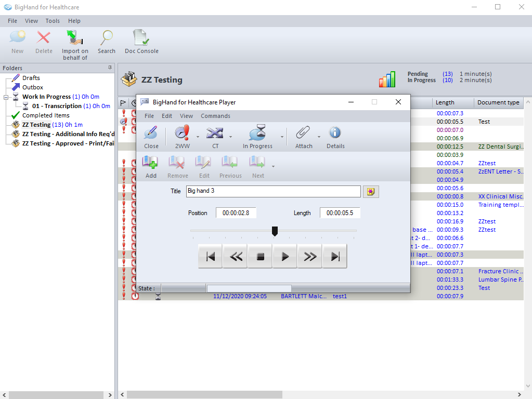The height and width of the screenshot is (399, 532).
Task: Open dropdown arrow next to 2WW
Action: click(x=198, y=137)
